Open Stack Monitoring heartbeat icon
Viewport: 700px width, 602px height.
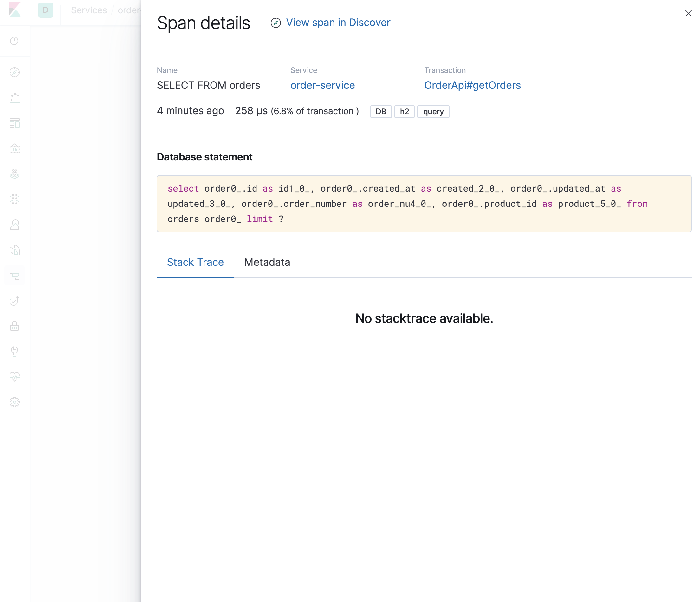(15, 376)
